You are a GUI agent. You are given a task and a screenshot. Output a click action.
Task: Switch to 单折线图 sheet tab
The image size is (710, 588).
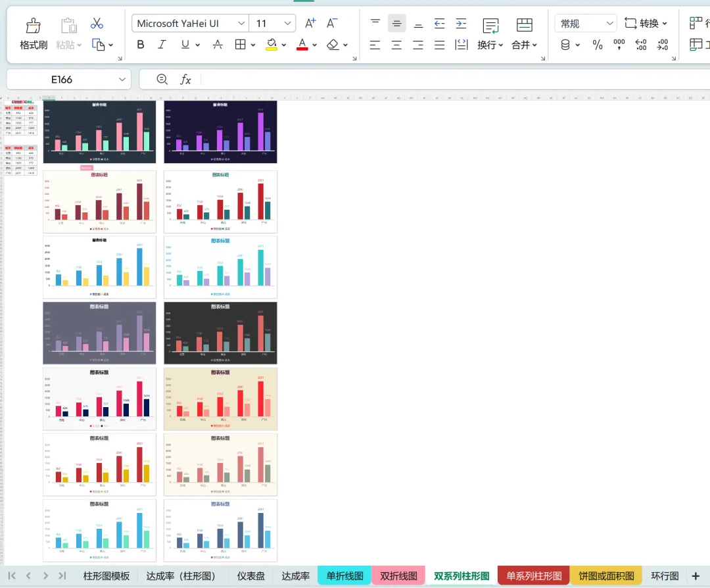click(x=344, y=576)
